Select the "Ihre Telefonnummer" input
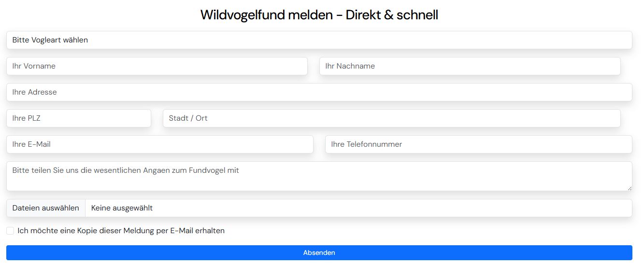The image size is (644, 280). point(478,144)
